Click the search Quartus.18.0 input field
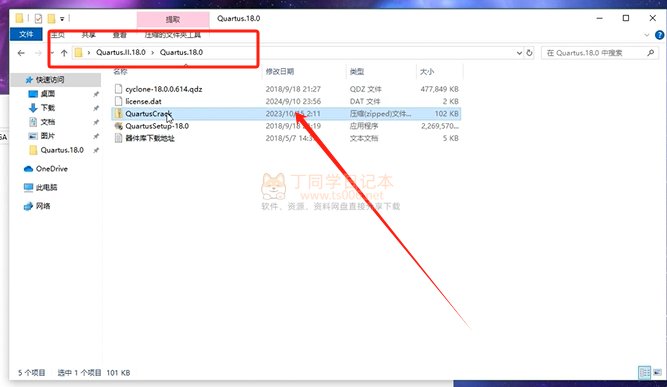The width and height of the screenshot is (667, 387). tap(595, 53)
